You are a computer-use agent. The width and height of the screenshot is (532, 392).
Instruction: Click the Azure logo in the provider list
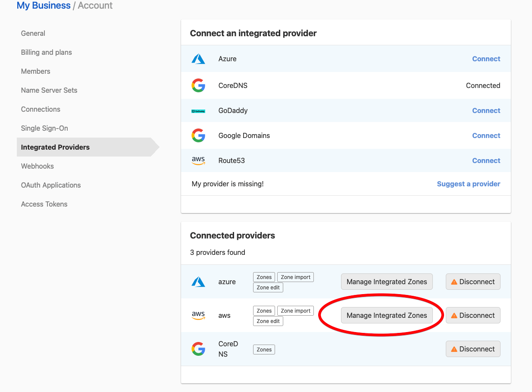(x=198, y=59)
